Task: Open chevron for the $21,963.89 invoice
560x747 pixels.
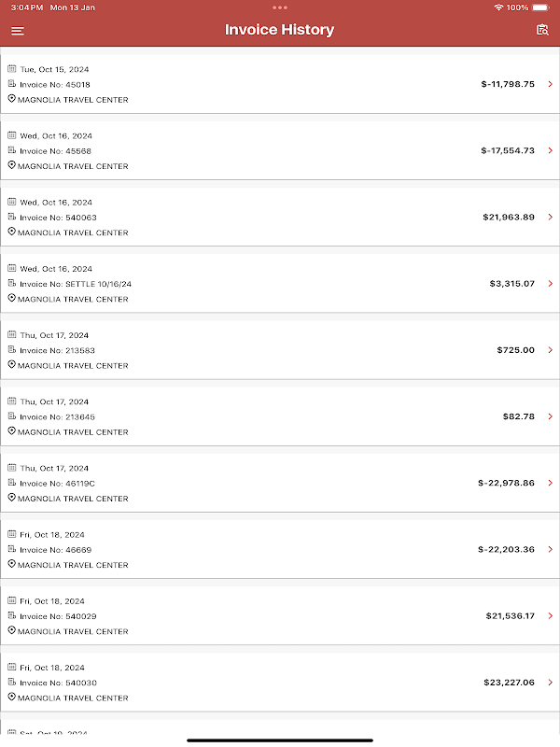Action: point(550,217)
